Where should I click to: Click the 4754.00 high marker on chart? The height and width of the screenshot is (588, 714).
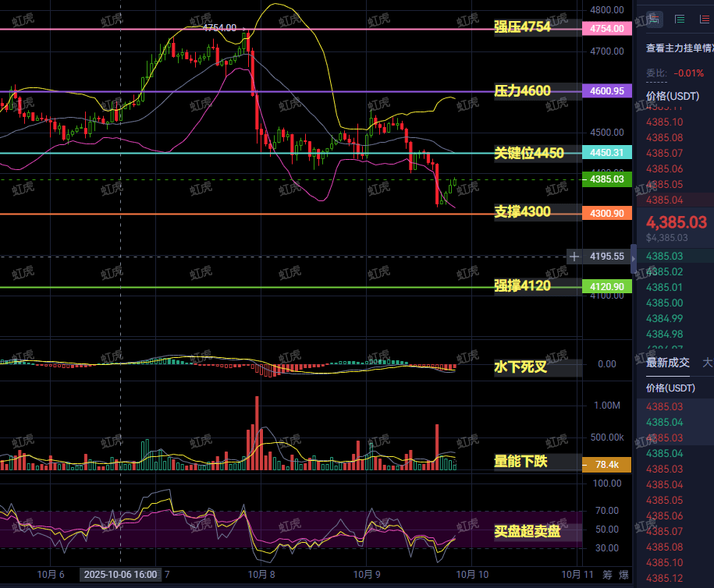[x=220, y=28]
